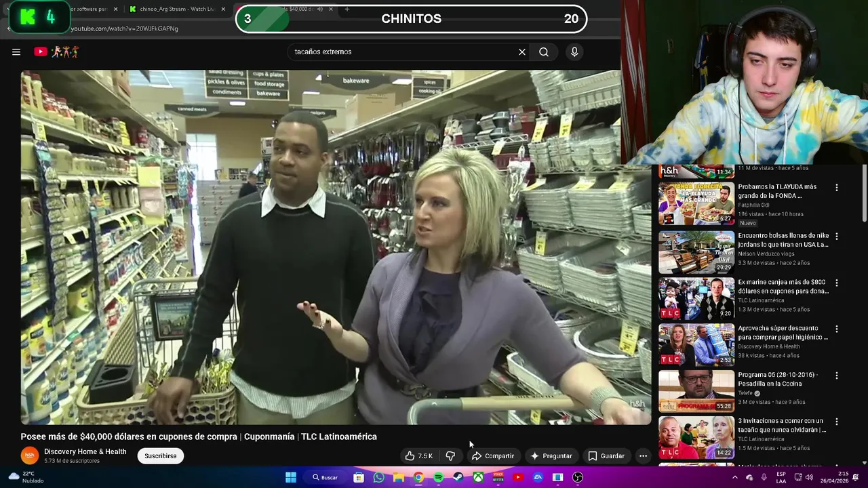Switch to Chrome in the taskbar

click(x=418, y=477)
